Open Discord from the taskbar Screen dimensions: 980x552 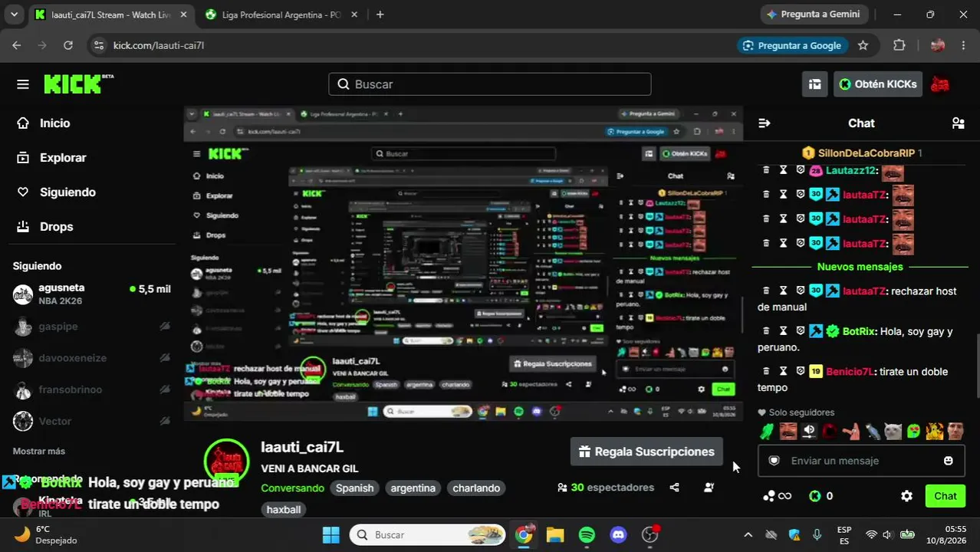(x=618, y=534)
